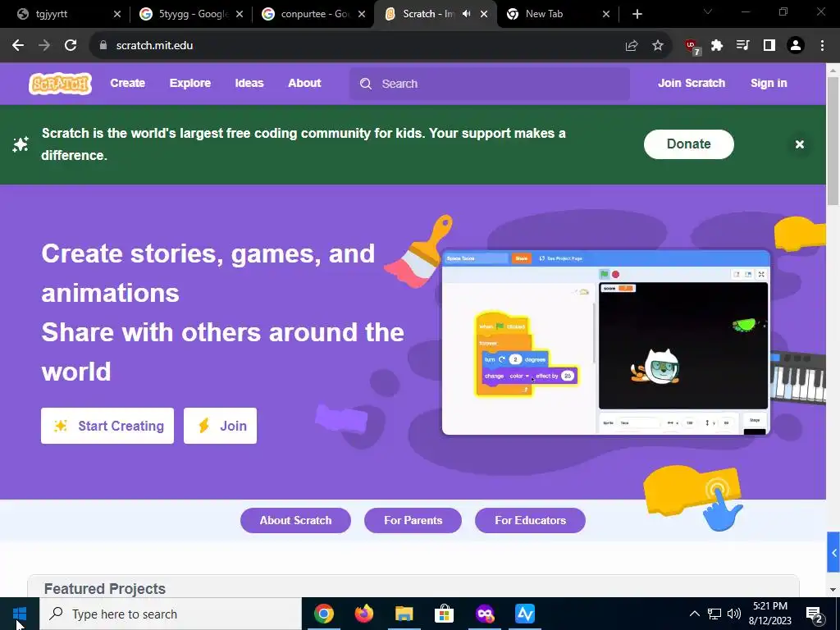The image size is (840, 630).
Task: Reload the Scratch page
Action: point(71,46)
